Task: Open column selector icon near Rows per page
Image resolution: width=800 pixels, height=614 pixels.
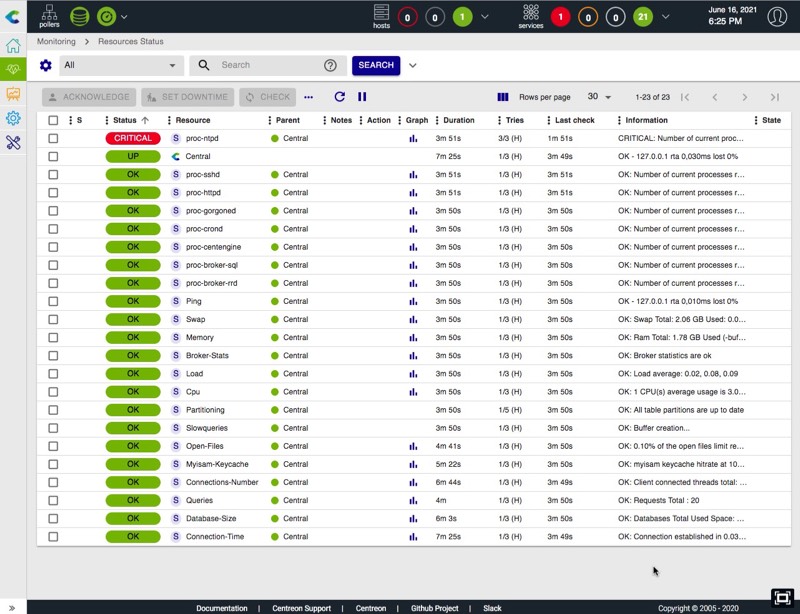Action: tap(503, 97)
